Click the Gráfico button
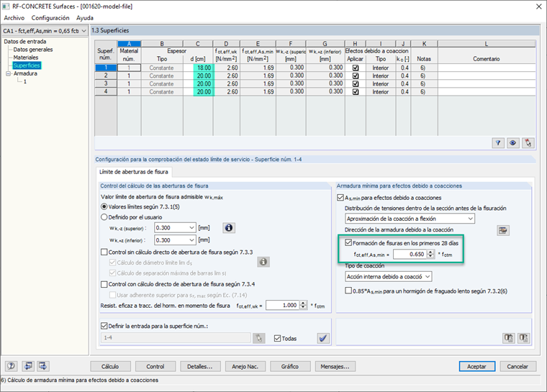Viewport: 547px width, 392px height. [290, 367]
